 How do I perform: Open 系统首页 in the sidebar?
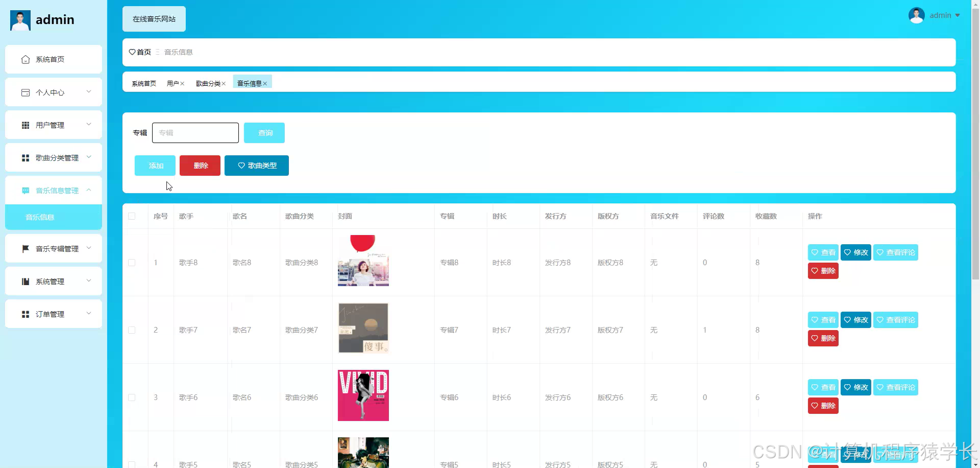pyautogui.click(x=54, y=59)
